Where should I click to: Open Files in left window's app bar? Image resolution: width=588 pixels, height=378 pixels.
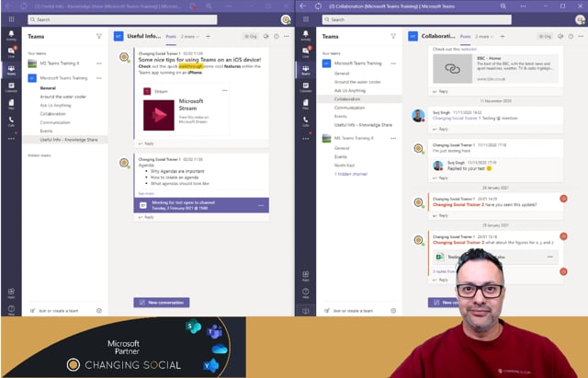tap(11, 104)
